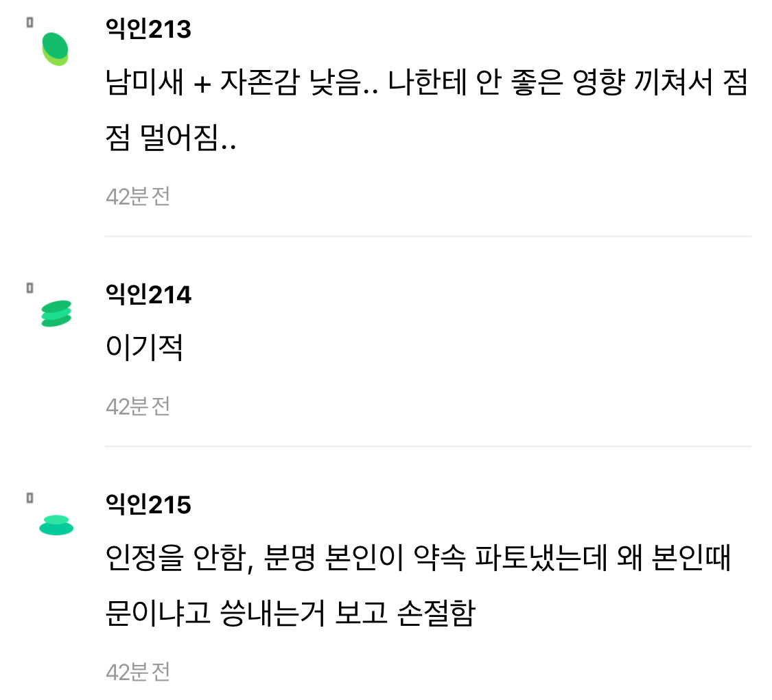Open the 익인213 username

coord(148,30)
